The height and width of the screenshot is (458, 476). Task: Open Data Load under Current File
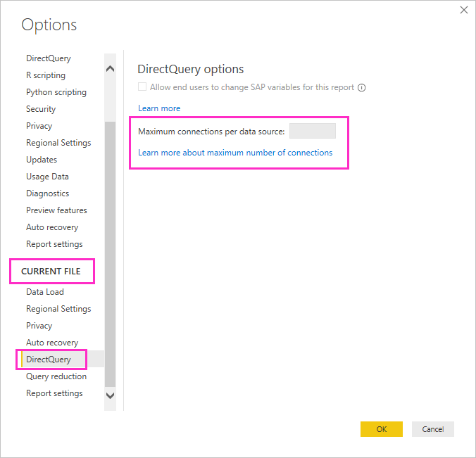[45, 292]
